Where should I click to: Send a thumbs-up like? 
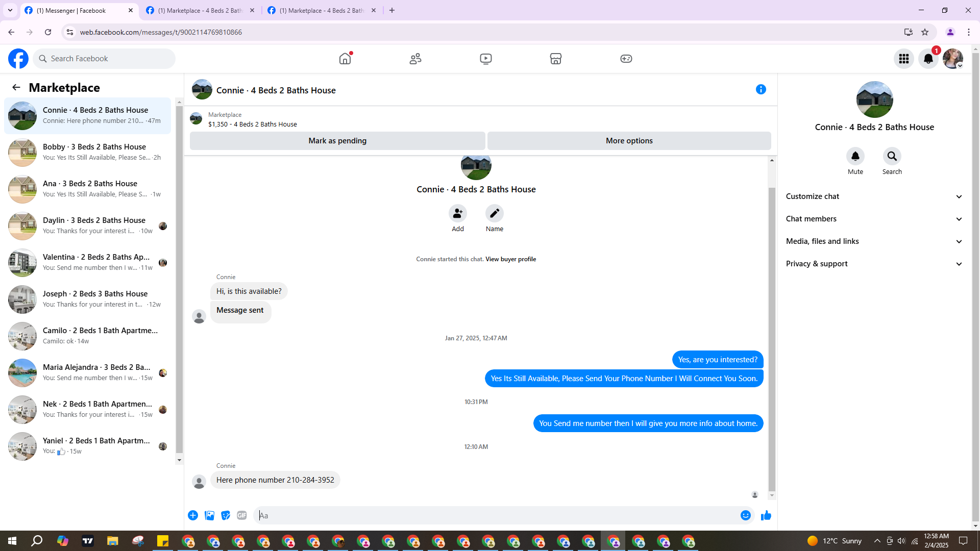coord(766,515)
